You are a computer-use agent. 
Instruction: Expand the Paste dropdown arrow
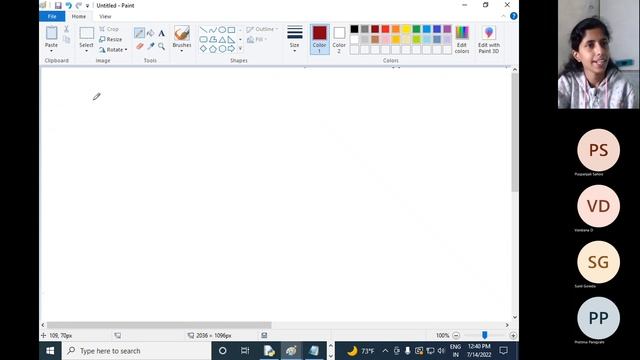51,51
